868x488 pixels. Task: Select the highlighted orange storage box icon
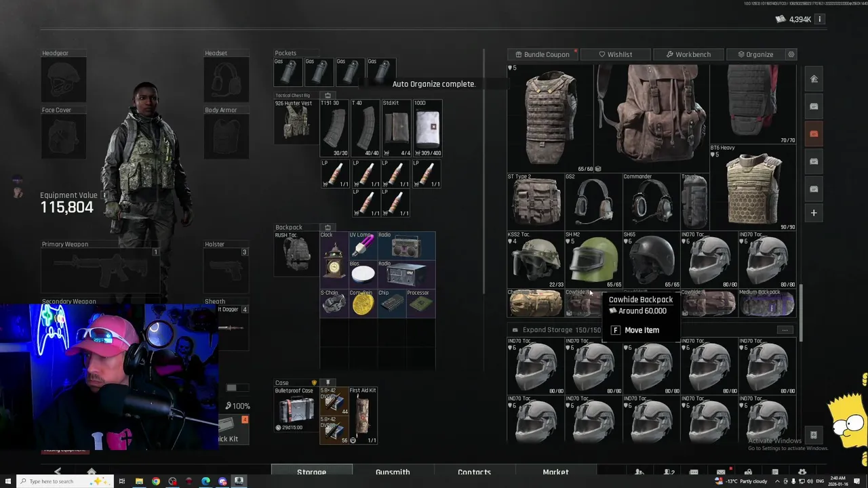tap(814, 134)
